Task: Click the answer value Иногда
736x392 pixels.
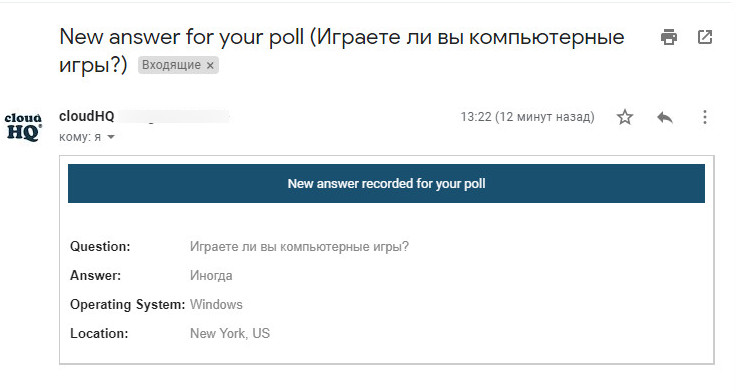Action: click(211, 275)
